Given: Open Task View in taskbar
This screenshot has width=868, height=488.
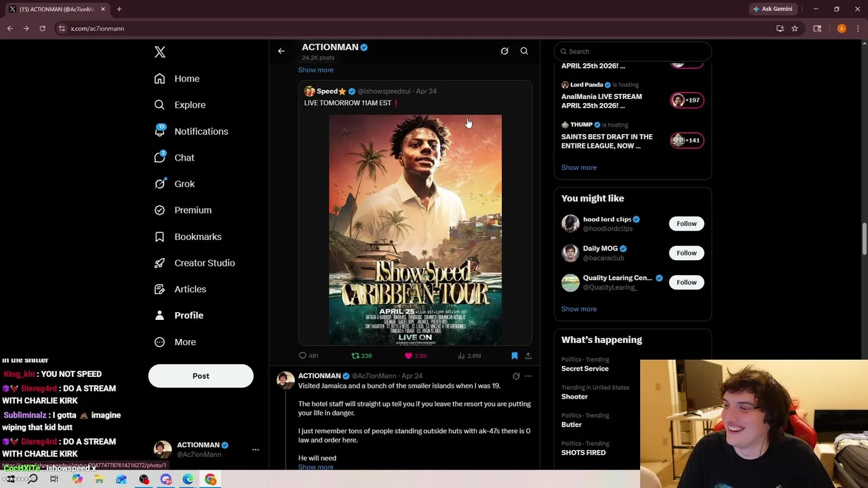Looking at the screenshot, I should [x=54, y=479].
